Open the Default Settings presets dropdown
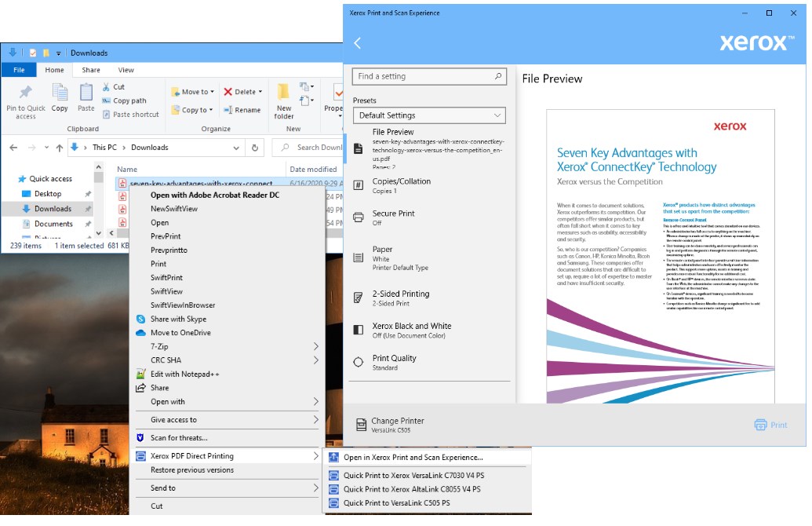 (429, 115)
